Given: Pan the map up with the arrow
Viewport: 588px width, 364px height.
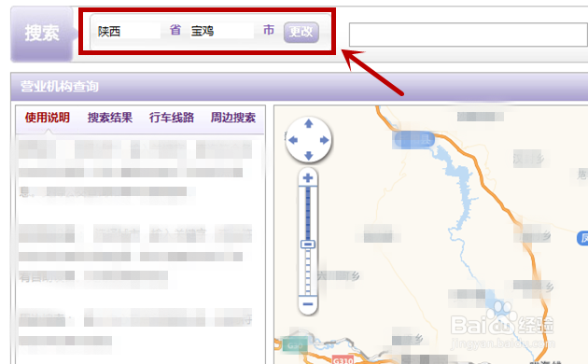Looking at the screenshot, I should [x=309, y=124].
